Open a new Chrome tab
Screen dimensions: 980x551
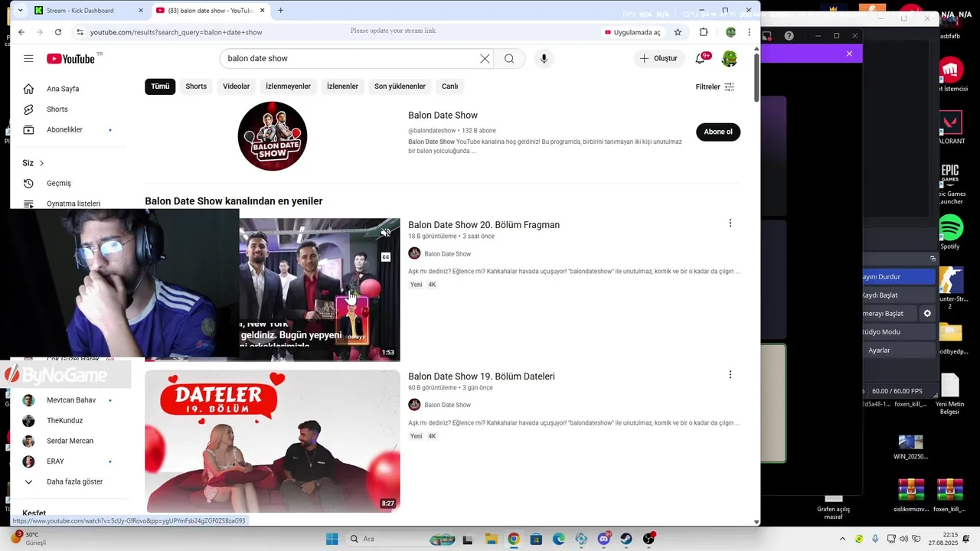280,11
